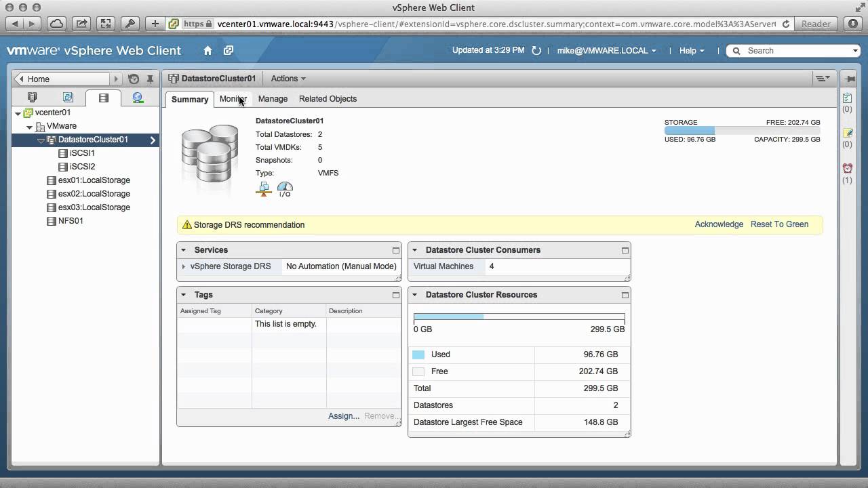Image resolution: width=868 pixels, height=488 pixels.
Task: Click Safari Reader button
Action: [x=816, y=24]
